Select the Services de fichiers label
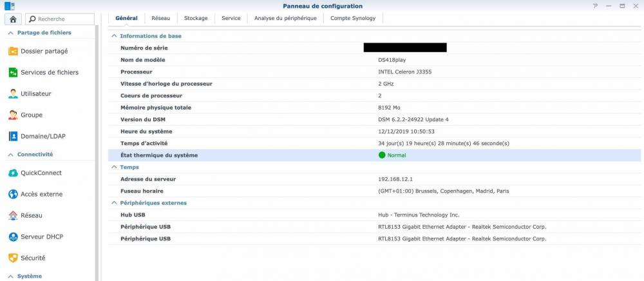 click(x=50, y=72)
